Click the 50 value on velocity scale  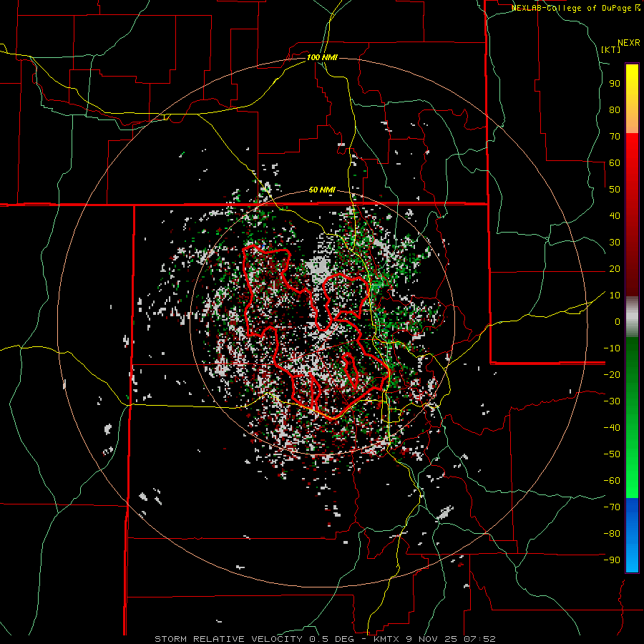tap(615, 190)
